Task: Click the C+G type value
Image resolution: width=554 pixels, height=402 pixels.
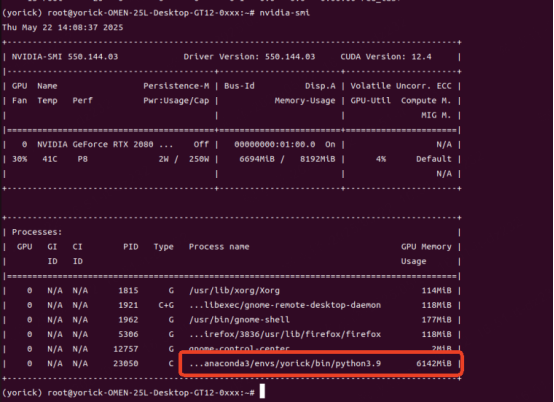Action: (166, 305)
